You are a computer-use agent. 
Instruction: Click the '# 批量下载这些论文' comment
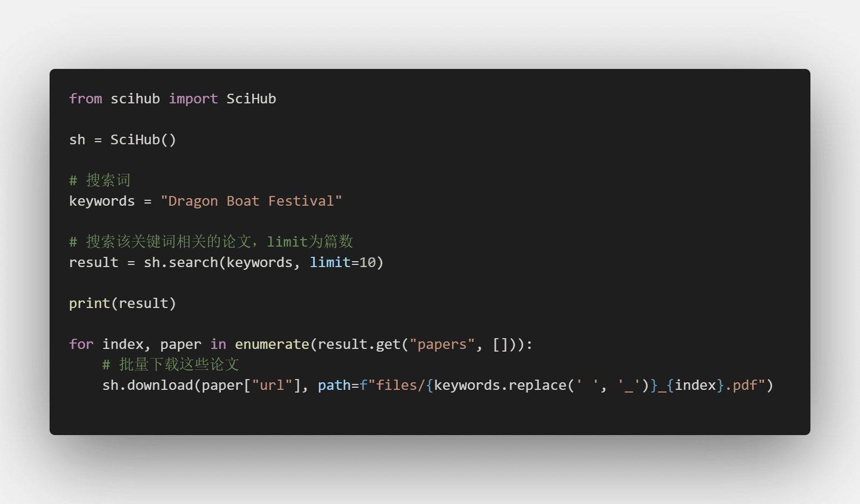[x=171, y=365]
